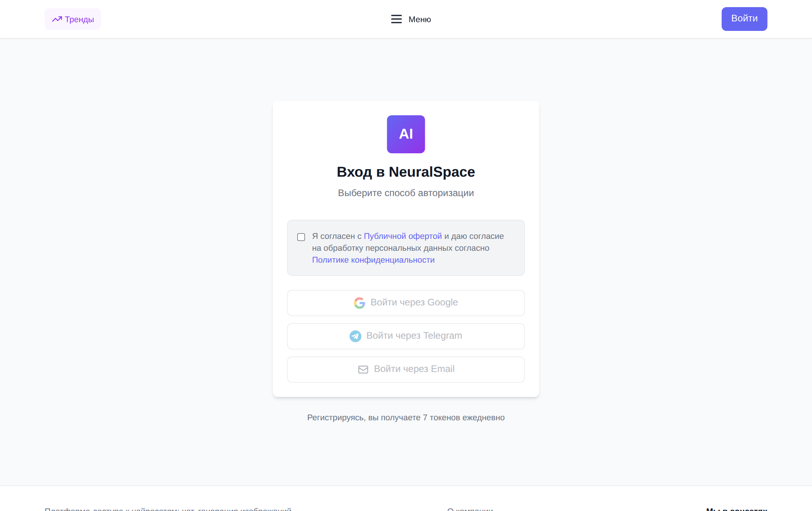Click the text Выберите способ авторизации

406,193
